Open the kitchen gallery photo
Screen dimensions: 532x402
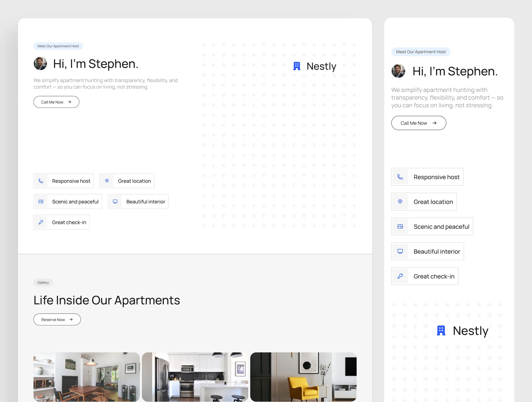coord(195,377)
